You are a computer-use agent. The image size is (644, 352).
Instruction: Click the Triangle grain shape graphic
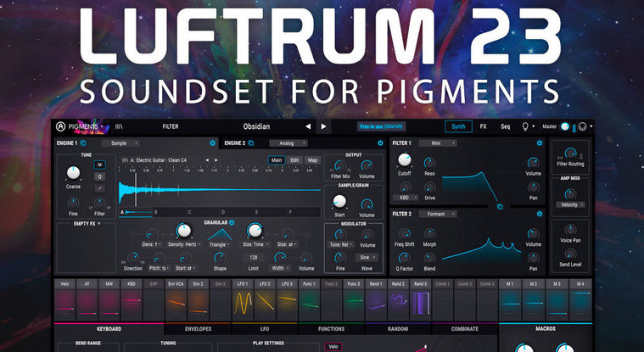click(219, 235)
